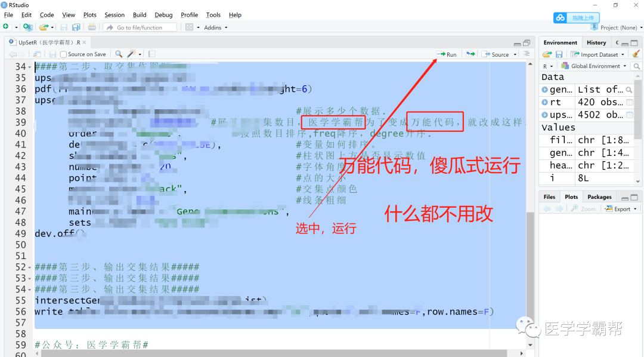Collapse code section at line 54

[30, 290]
